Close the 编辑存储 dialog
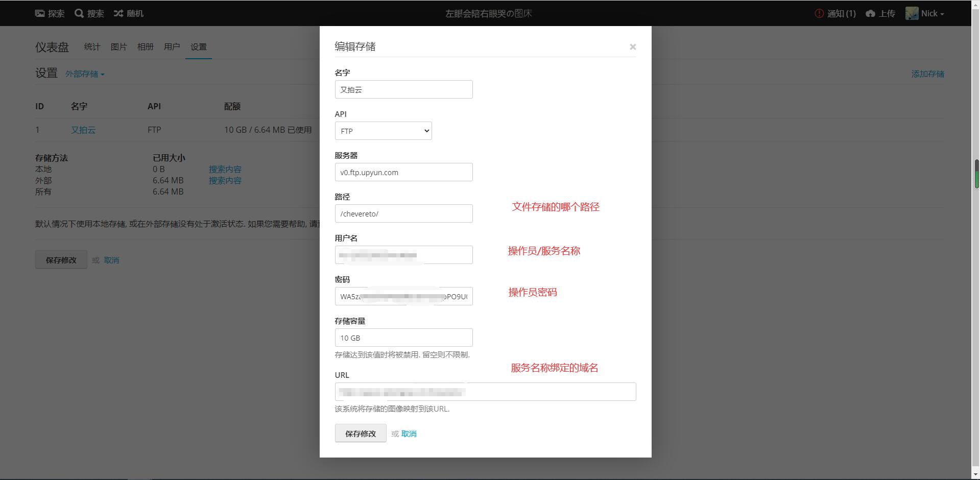The height and width of the screenshot is (480, 980). (x=633, y=46)
